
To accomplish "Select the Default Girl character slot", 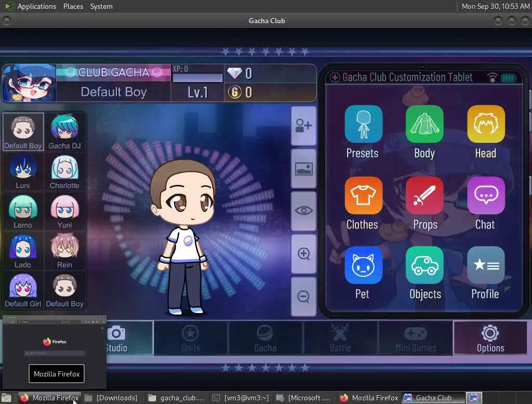I will (x=23, y=290).
